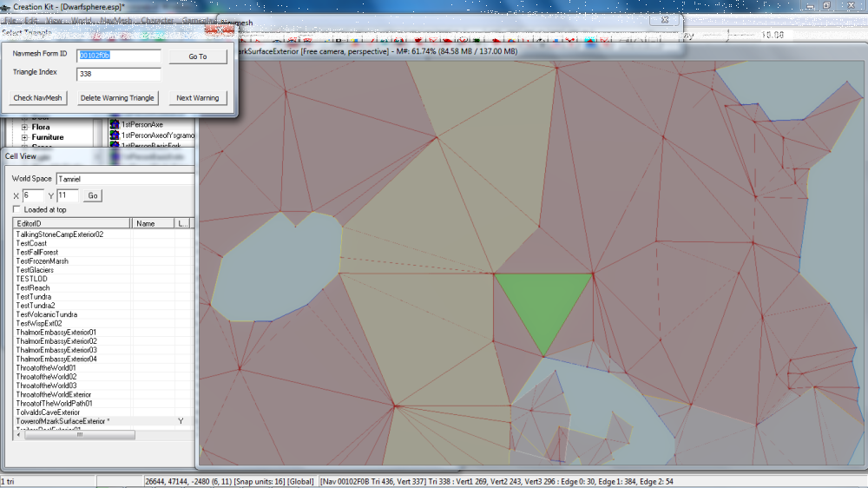The width and height of the screenshot is (868, 488).
Task: Open the View menu
Action: [54, 21]
